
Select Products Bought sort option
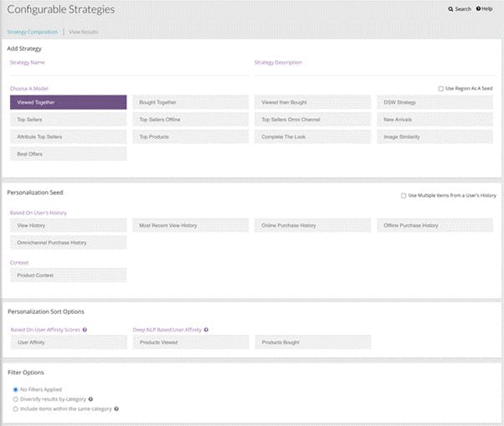tap(312, 342)
